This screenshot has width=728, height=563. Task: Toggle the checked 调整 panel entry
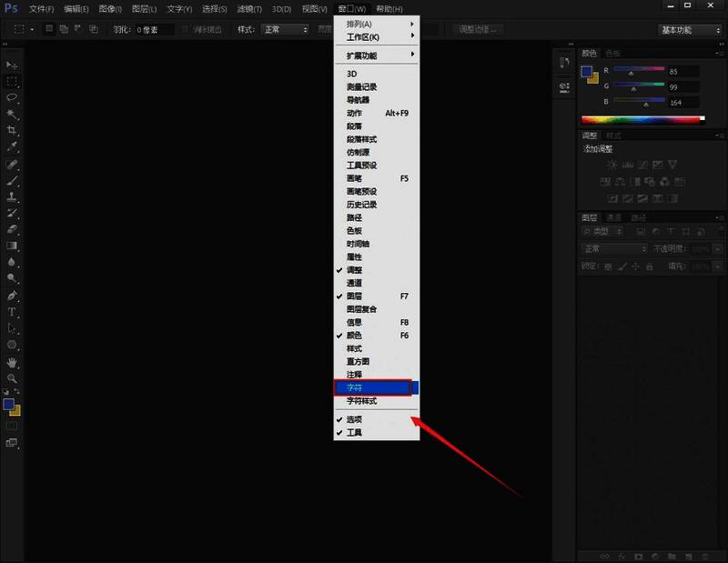tap(355, 270)
